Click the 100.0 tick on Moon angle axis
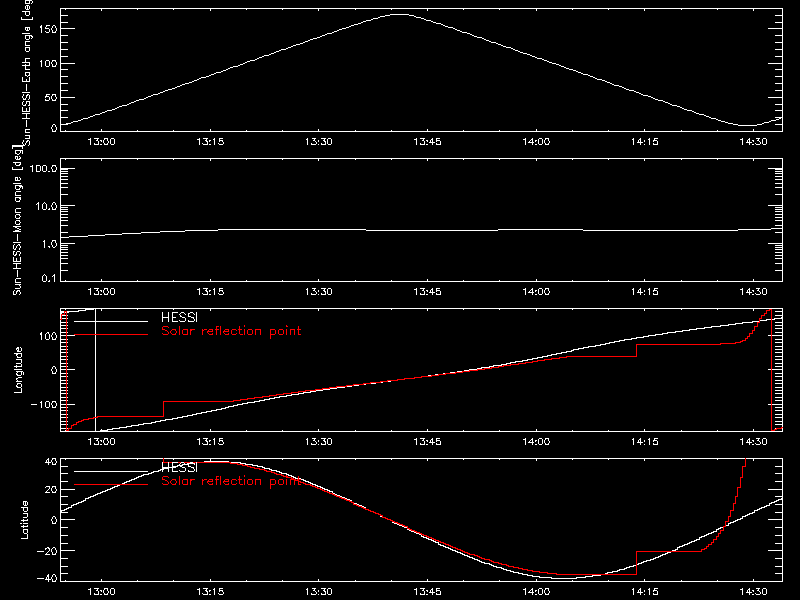800x600 pixels. pos(43,168)
